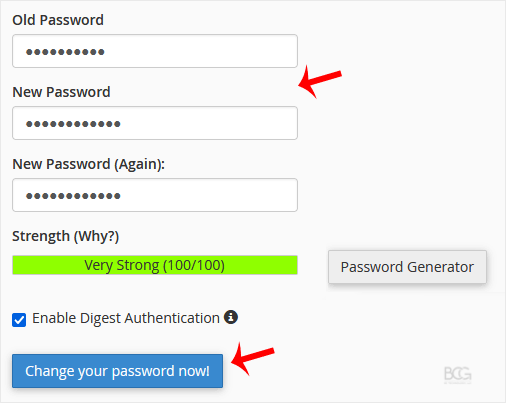This screenshot has width=506, height=403.
Task: Click the masked dots in Old Password
Action: click(65, 52)
